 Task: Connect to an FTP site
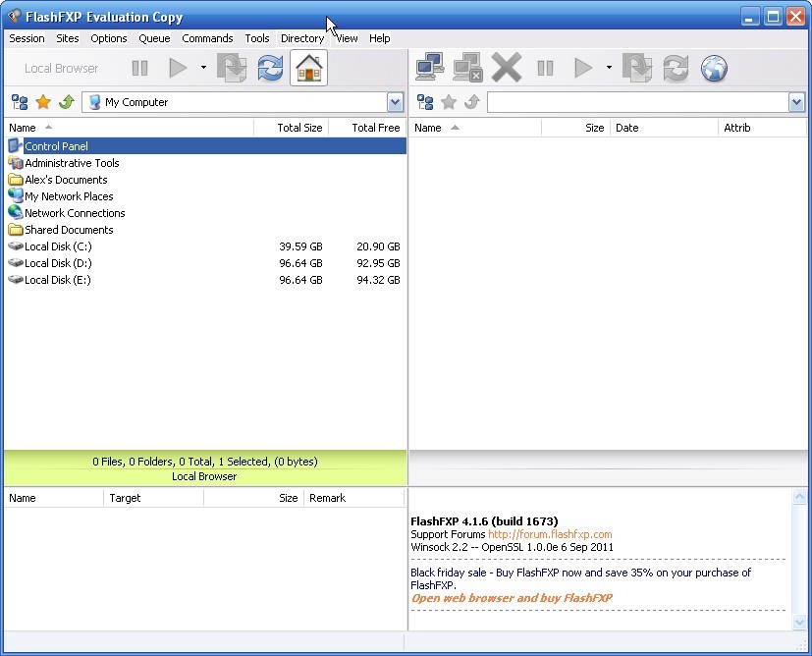[429, 67]
